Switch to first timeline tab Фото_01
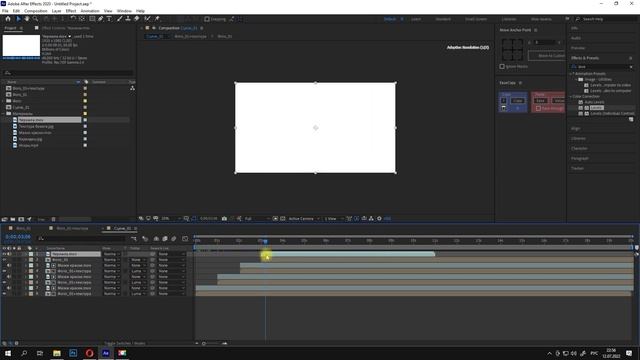640x360 pixels. coord(23,228)
